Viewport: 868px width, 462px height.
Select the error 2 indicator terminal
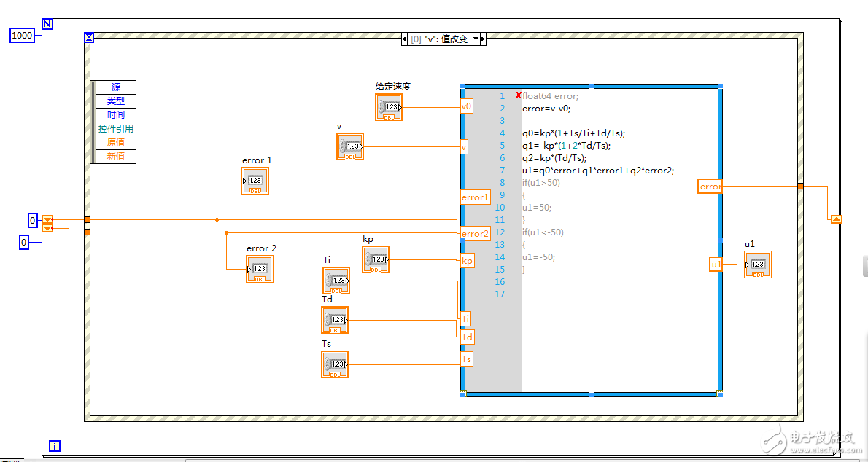(x=260, y=269)
